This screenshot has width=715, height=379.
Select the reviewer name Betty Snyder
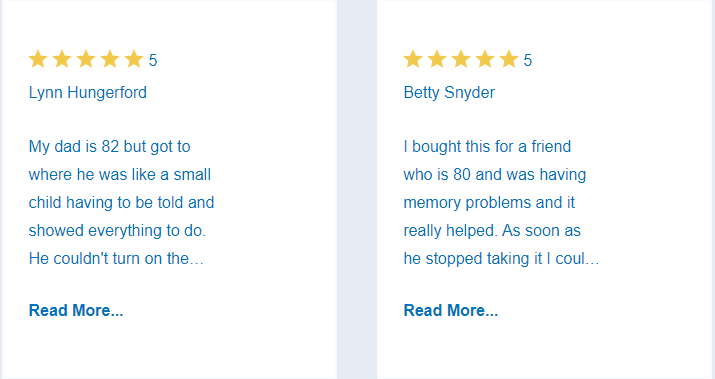[449, 93]
